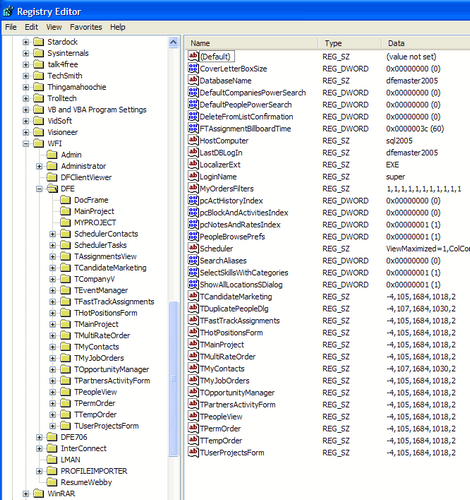Viewport: 470px width, 500px height.
Task: Sort values by the Name column header
Action: [251, 43]
